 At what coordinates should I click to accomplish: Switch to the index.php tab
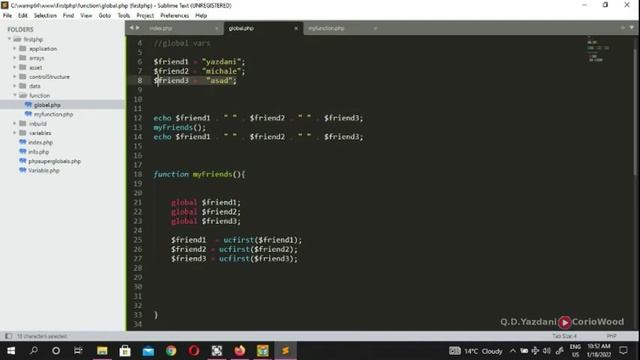161,28
